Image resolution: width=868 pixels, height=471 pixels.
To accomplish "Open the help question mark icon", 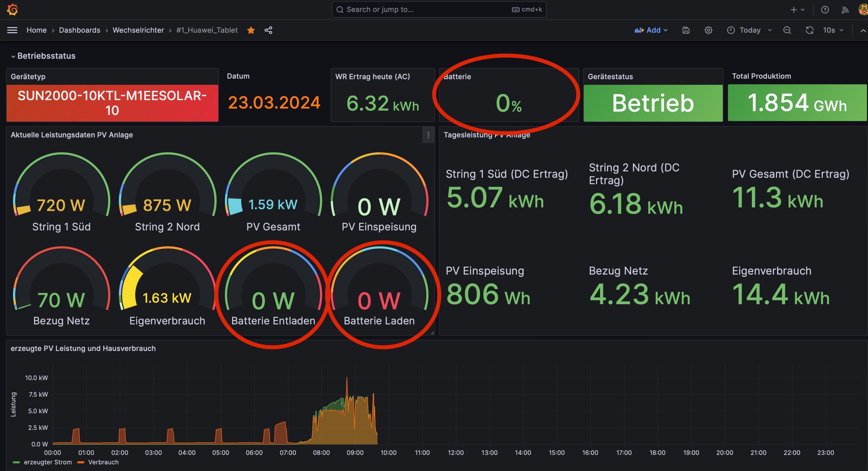I will (825, 10).
